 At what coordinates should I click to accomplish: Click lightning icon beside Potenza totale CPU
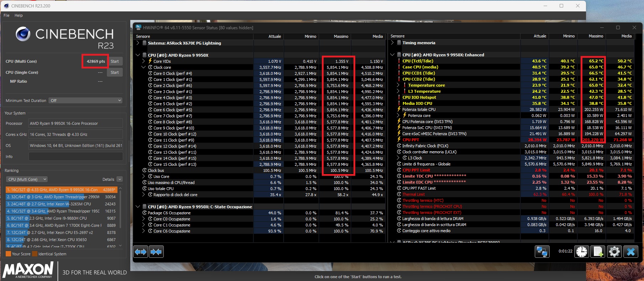[399, 109]
